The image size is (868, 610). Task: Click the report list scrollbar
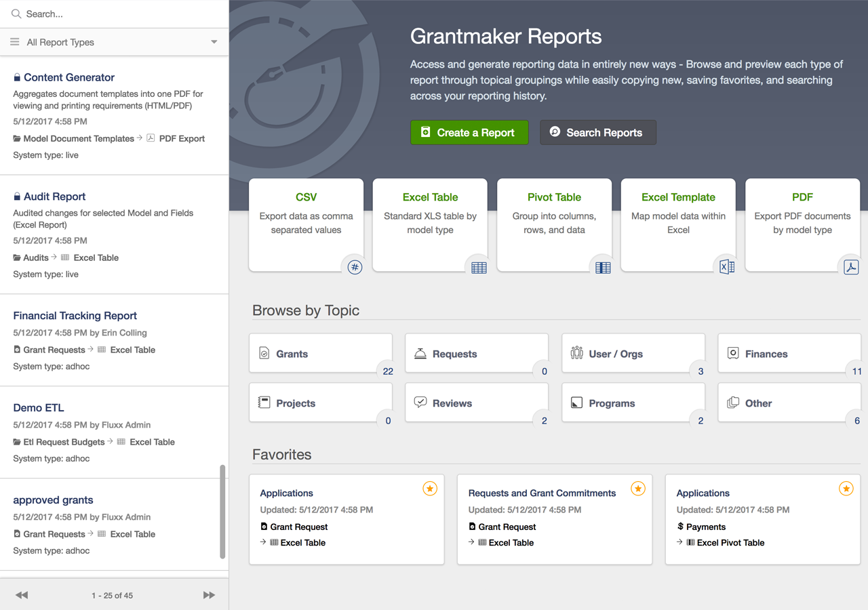tap(222, 512)
